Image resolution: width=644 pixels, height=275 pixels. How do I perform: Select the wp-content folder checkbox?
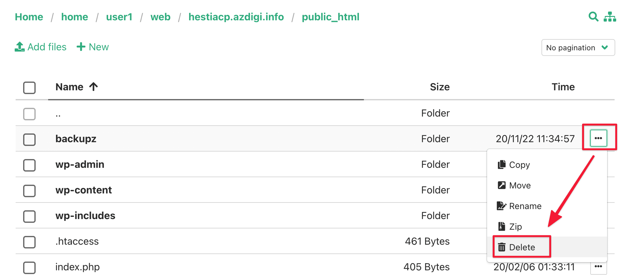click(29, 191)
